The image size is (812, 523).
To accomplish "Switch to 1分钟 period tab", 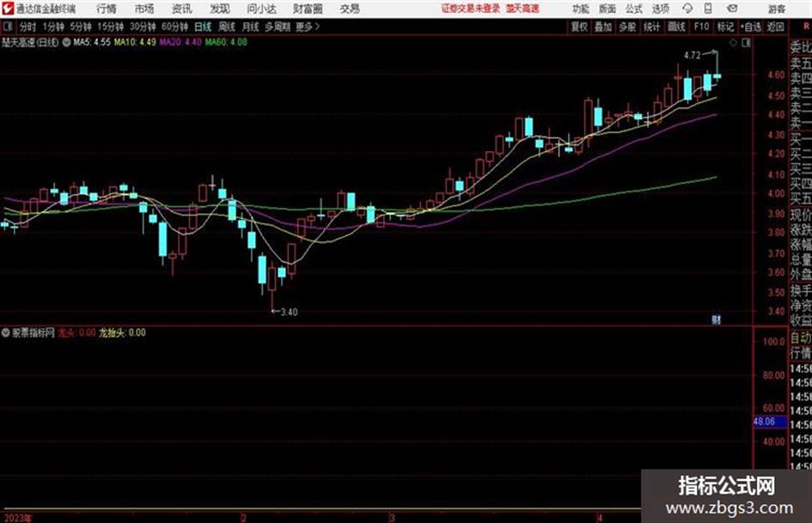I will (52, 27).
